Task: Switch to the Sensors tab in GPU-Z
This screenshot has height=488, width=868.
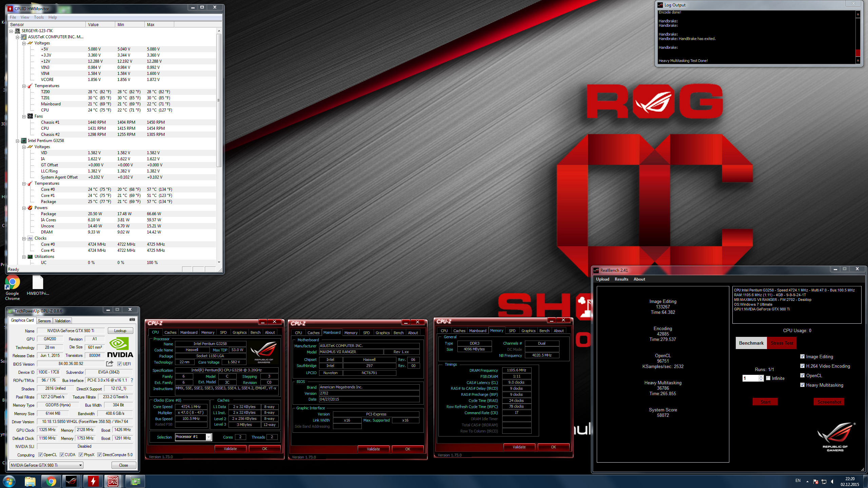Action: point(44,321)
